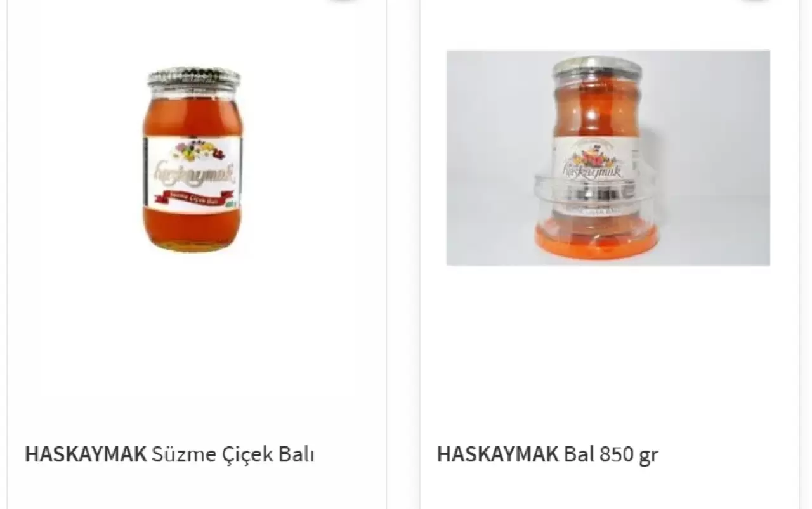
Task: Open the Haskaymak Bal 850 gr product photo
Action: tap(608, 158)
